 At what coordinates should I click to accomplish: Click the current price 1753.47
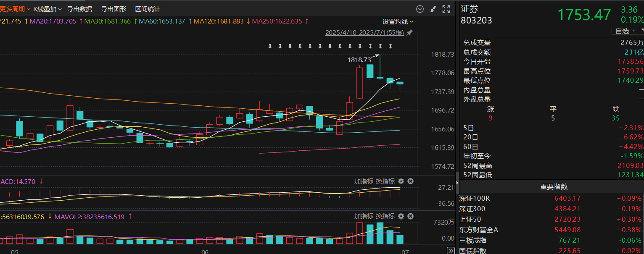pos(584,15)
